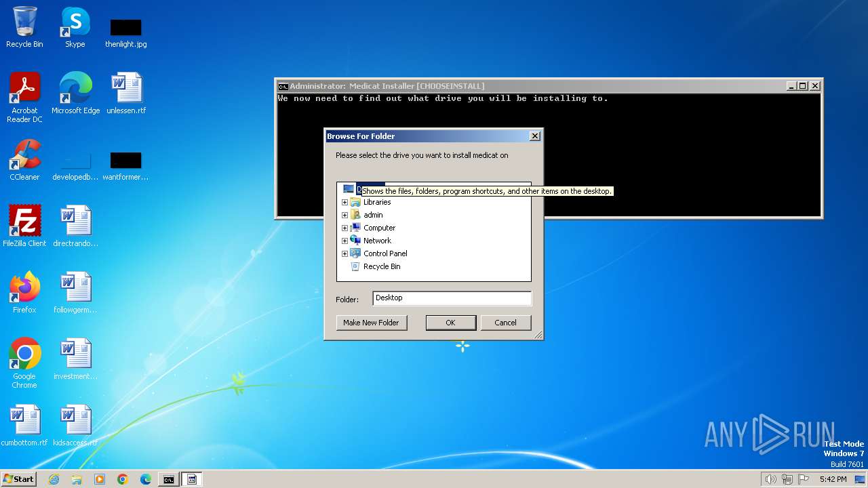Click the volume tray icon
Image resolution: width=868 pixels, height=488 pixels.
770,479
